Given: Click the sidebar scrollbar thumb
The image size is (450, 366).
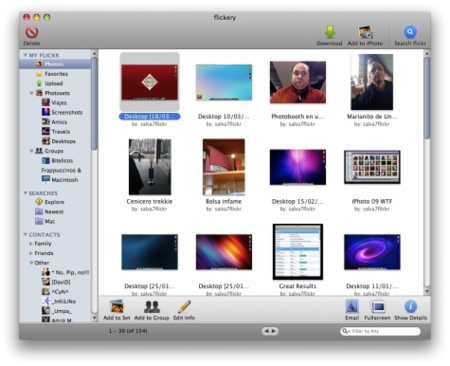Looking at the screenshot, I should [x=94, y=103].
